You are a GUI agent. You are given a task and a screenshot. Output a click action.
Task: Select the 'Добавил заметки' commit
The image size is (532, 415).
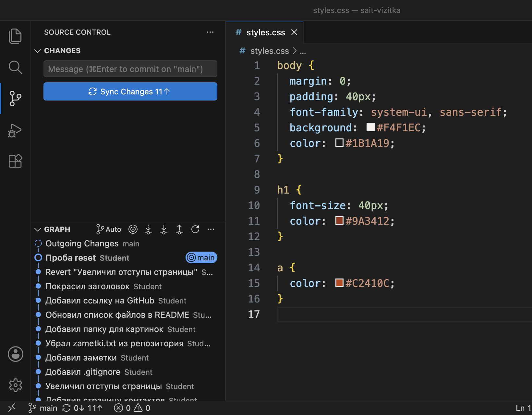128,358
